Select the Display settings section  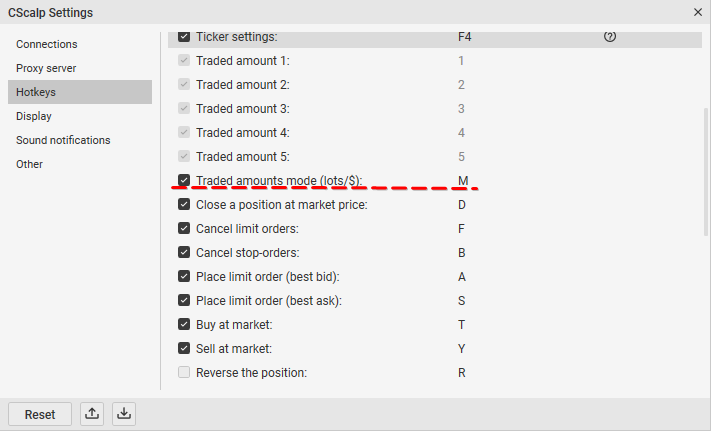34,116
